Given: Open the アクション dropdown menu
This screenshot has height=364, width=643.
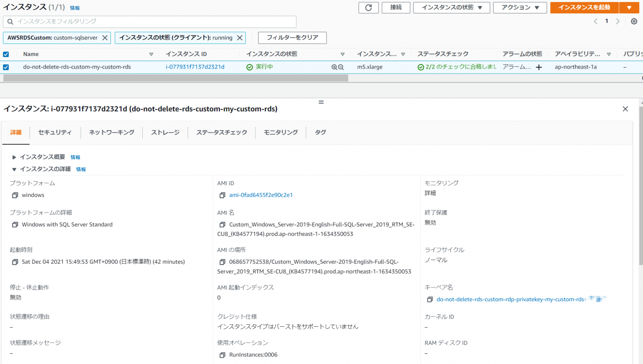Looking at the screenshot, I should pyautogui.click(x=520, y=7).
